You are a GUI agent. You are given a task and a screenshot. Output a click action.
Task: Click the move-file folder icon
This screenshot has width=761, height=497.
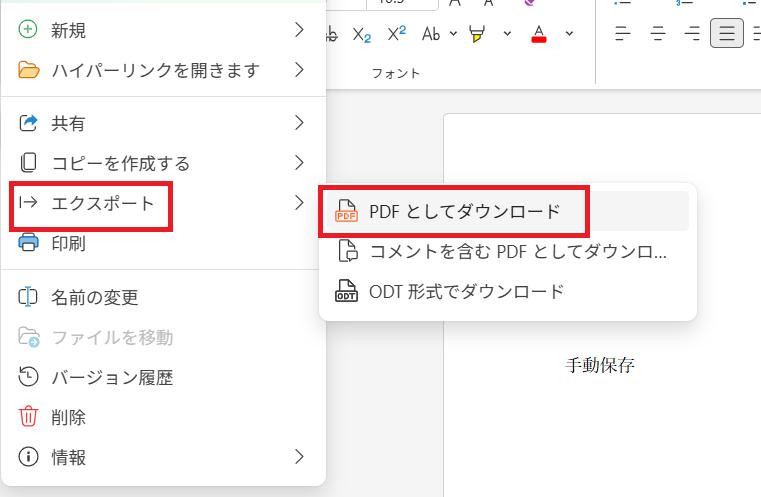(x=29, y=337)
